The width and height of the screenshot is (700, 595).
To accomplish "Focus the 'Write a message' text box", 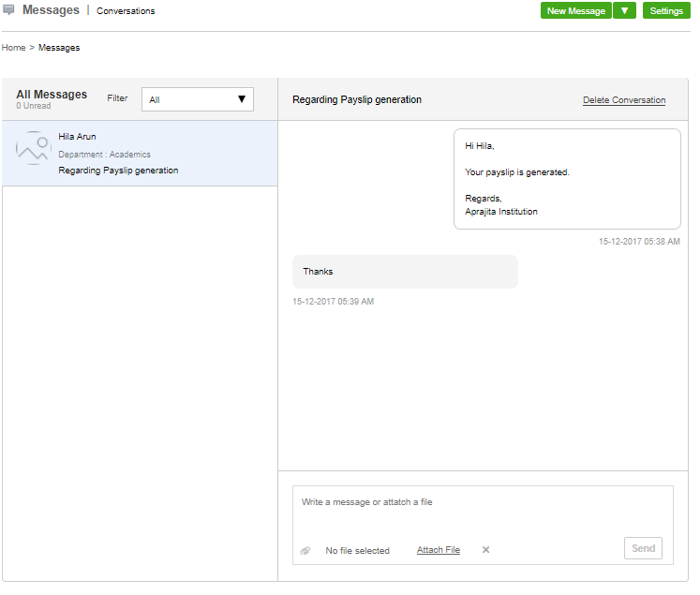I will click(483, 511).
